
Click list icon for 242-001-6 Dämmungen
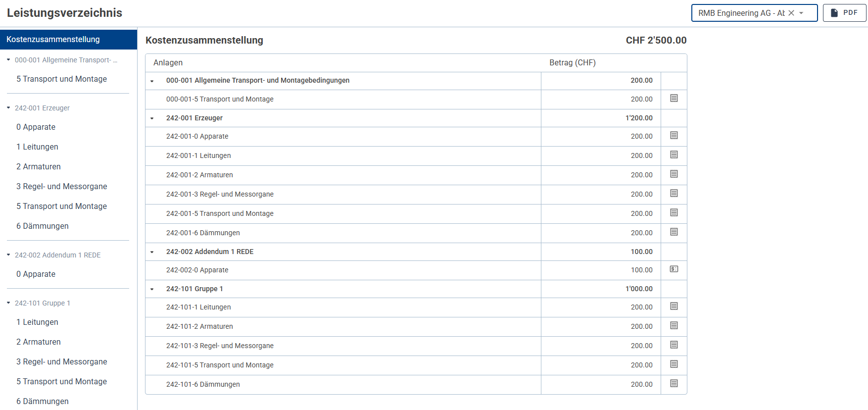[x=674, y=232]
